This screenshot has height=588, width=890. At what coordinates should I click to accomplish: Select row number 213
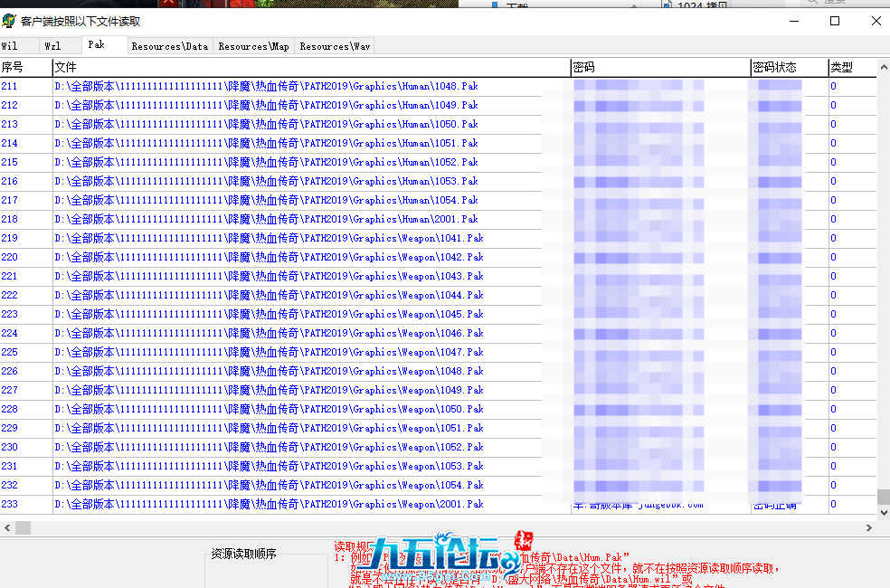point(9,124)
